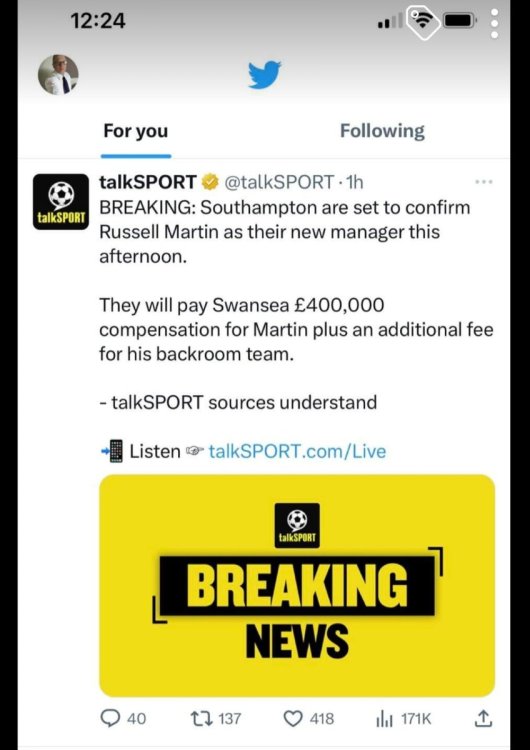Select the For you tab
This screenshot has height=750, width=530.
tap(136, 131)
